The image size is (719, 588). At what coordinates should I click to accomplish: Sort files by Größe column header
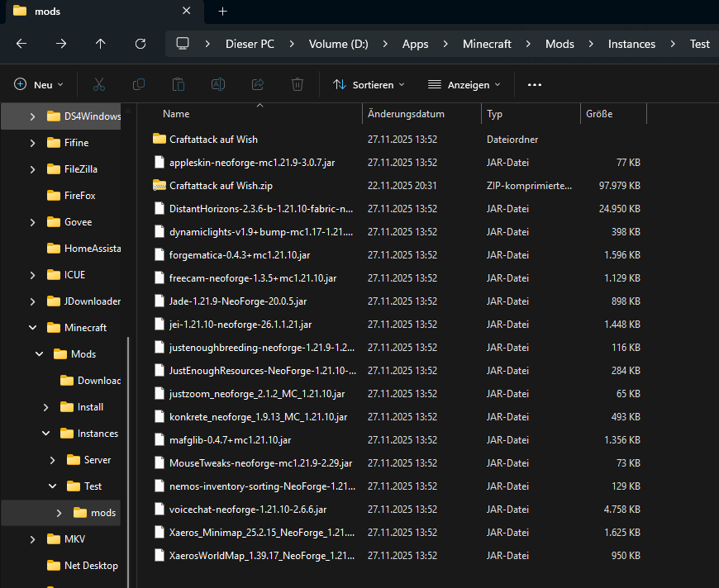click(599, 114)
